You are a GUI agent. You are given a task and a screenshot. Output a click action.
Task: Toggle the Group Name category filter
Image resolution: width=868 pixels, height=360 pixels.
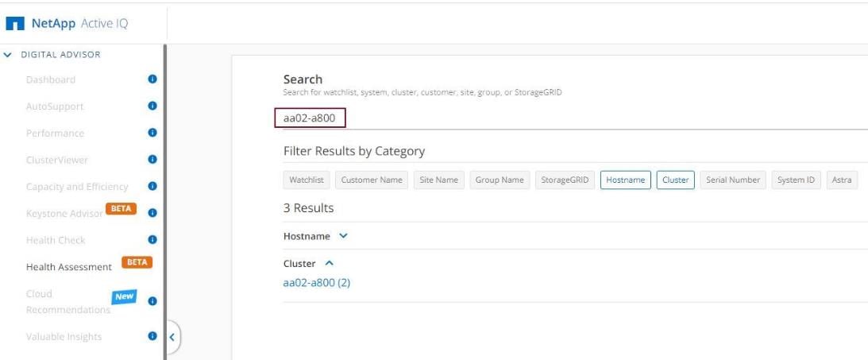pos(500,180)
